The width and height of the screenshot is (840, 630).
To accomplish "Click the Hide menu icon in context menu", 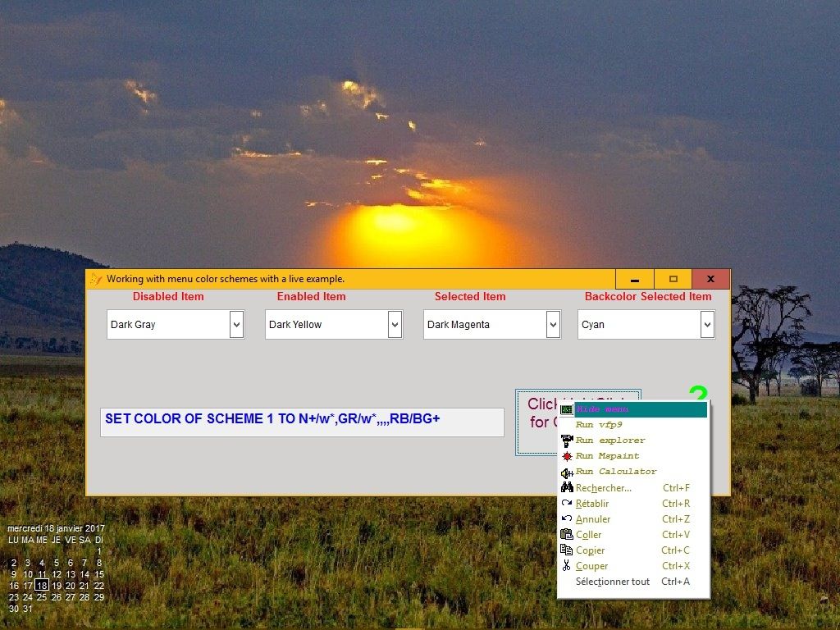I will (566, 409).
